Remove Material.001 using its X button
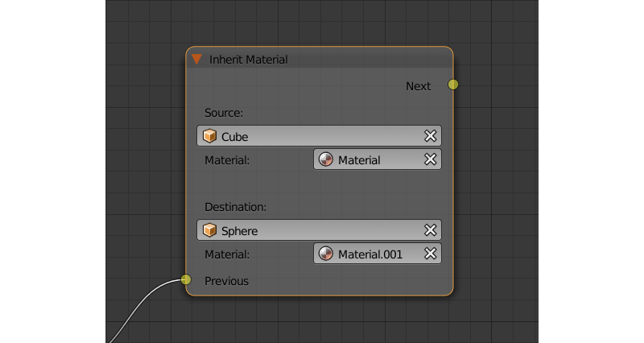 click(431, 254)
